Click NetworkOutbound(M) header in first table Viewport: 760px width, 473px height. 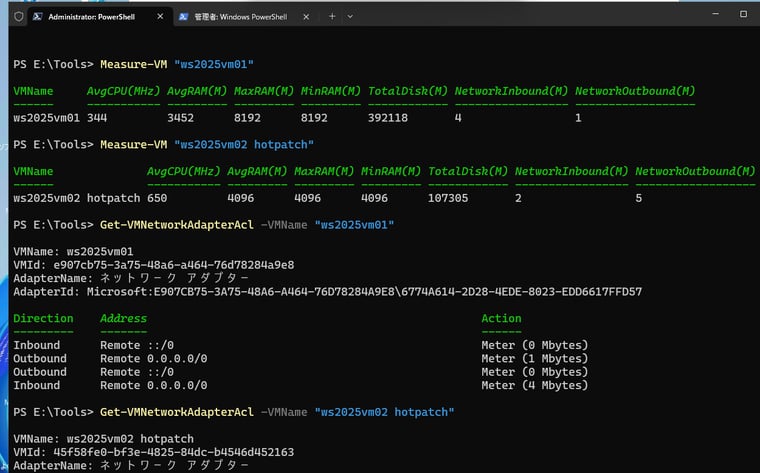[635, 91]
